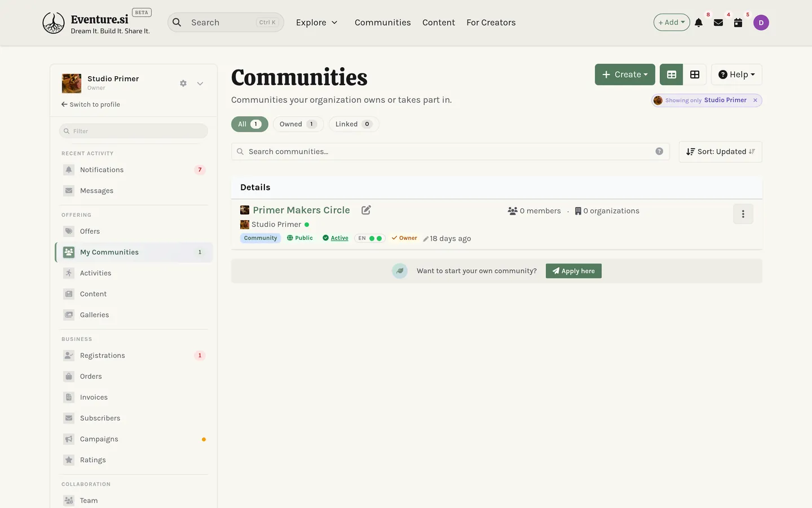Viewport: 812px width, 508px height.
Task: Open the purple user avatar menu
Action: coord(761,23)
